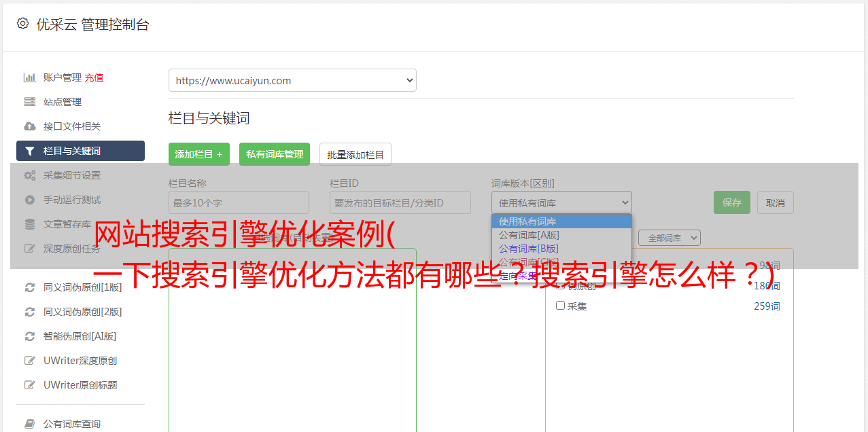The height and width of the screenshot is (432, 868).
Task: Click the 优采云 管理控制台 title text
Action: pos(92,24)
